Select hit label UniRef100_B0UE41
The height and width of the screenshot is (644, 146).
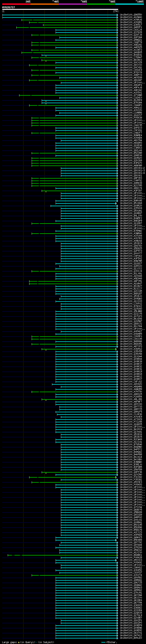(x=131, y=55)
